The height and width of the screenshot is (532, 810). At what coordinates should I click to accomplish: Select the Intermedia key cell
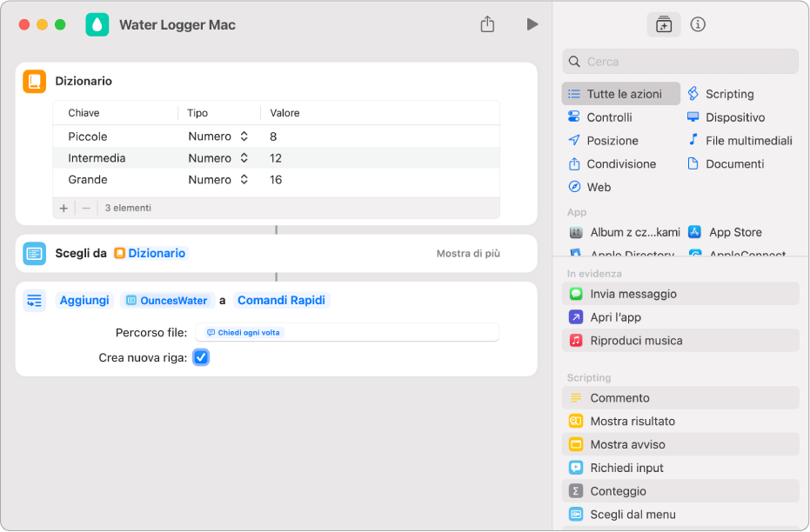[x=97, y=158]
